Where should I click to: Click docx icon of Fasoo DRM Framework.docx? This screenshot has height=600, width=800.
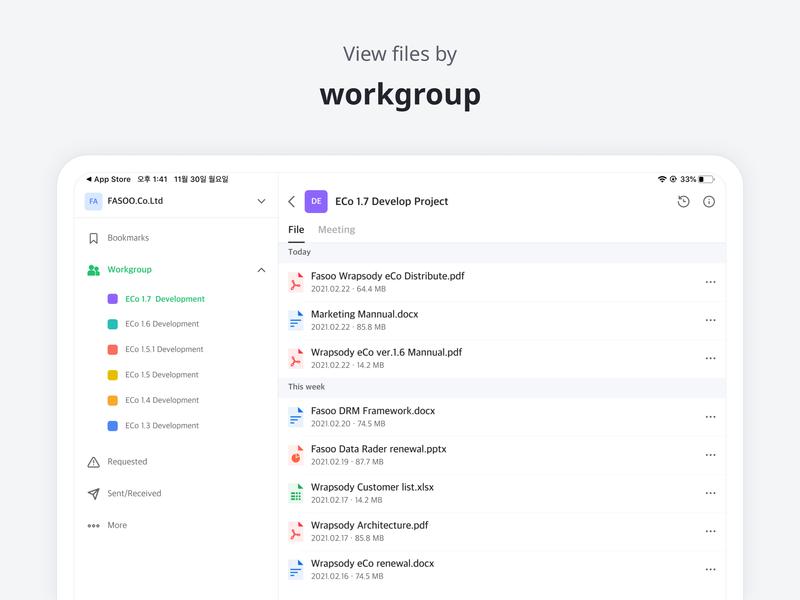tap(295, 416)
